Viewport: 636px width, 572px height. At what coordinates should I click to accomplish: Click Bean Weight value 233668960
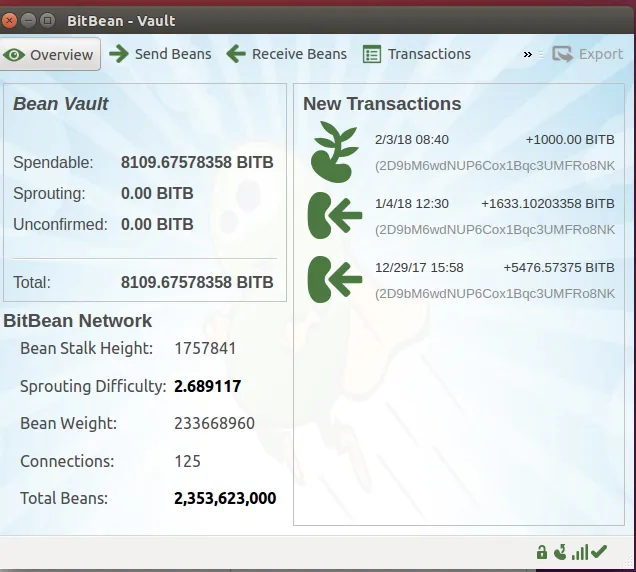(215, 424)
